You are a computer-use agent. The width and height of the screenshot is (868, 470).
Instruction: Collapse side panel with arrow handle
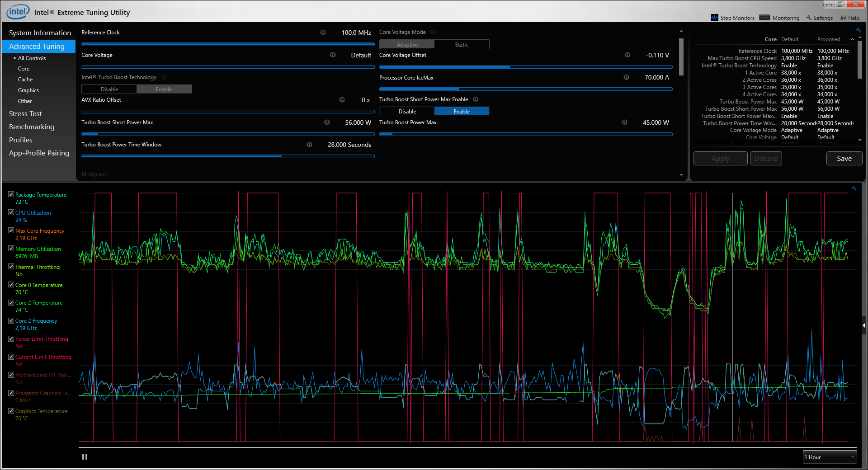point(864,325)
